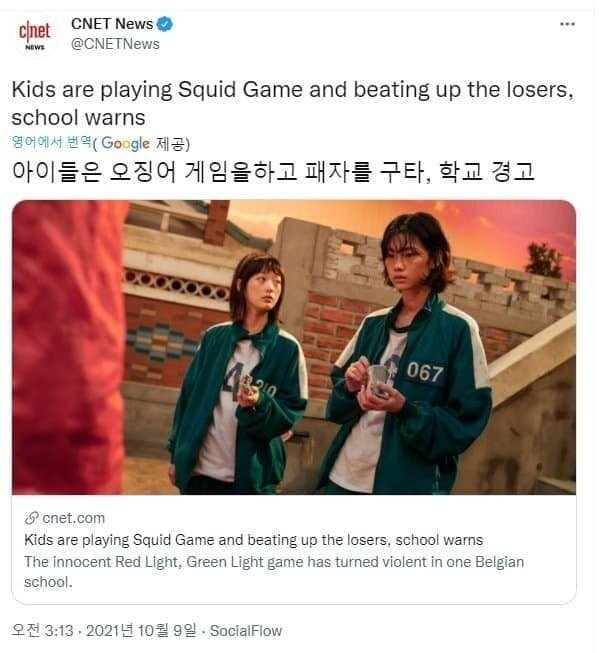Open the @CNETNews handle link
Image resolution: width=603 pixels, height=653 pixels.
[115, 44]
